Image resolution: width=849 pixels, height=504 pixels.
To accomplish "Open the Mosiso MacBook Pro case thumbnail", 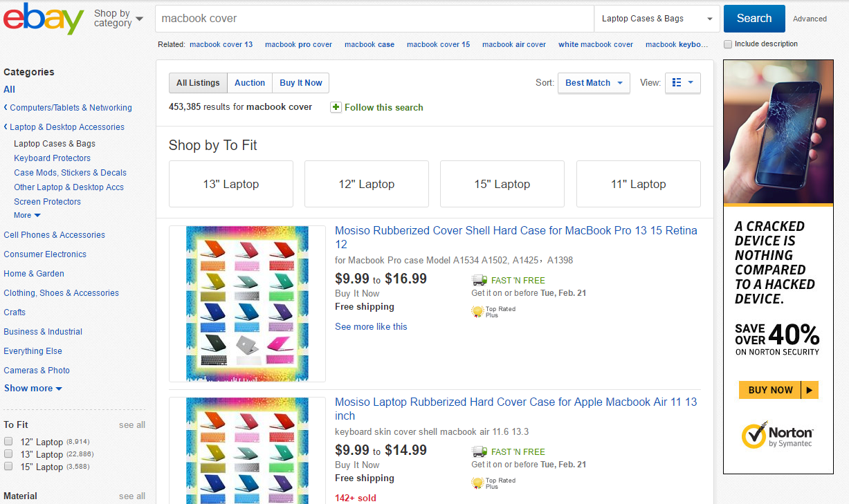I will click(x=247, y=304).
